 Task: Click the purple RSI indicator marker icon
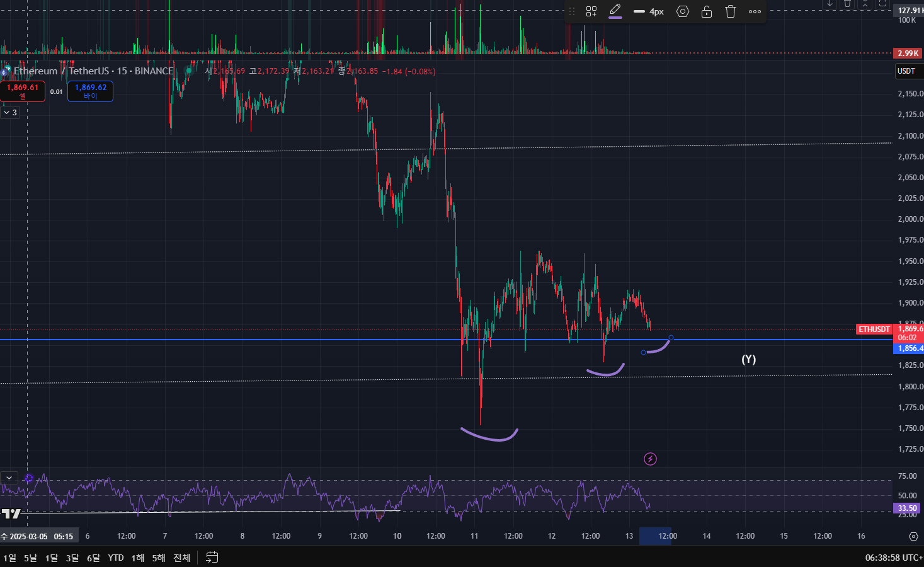[x=28, y=479]
